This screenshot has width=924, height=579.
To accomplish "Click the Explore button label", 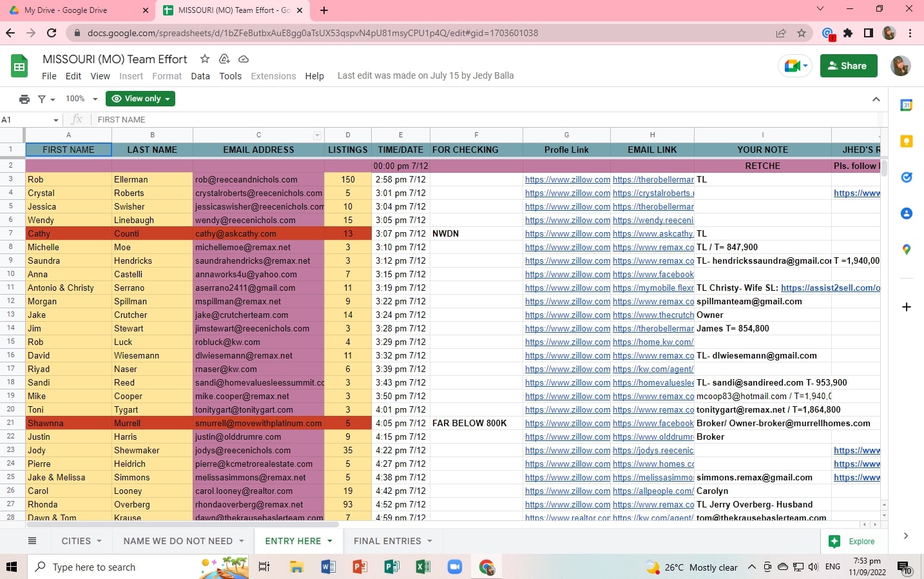I will [861, 542].
